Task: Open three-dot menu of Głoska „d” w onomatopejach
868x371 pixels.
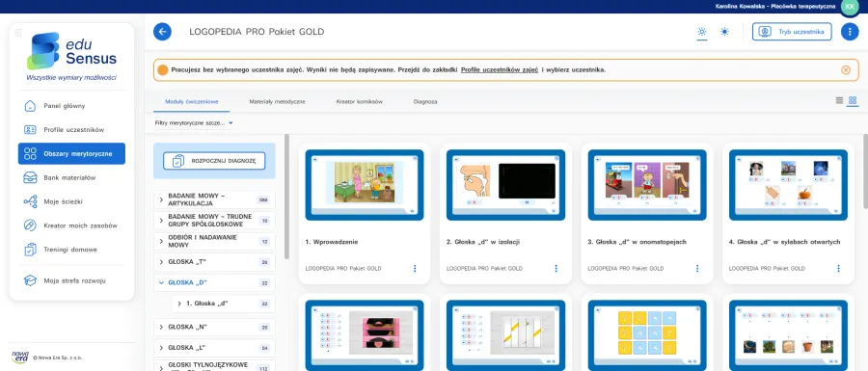Action: (x=697, y=269)
